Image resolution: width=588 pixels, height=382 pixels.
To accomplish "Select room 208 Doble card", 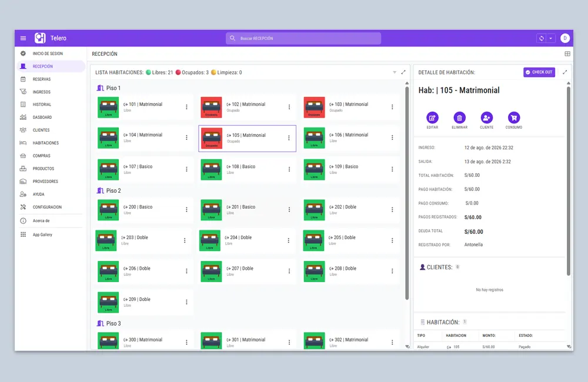I will point(350,272).
